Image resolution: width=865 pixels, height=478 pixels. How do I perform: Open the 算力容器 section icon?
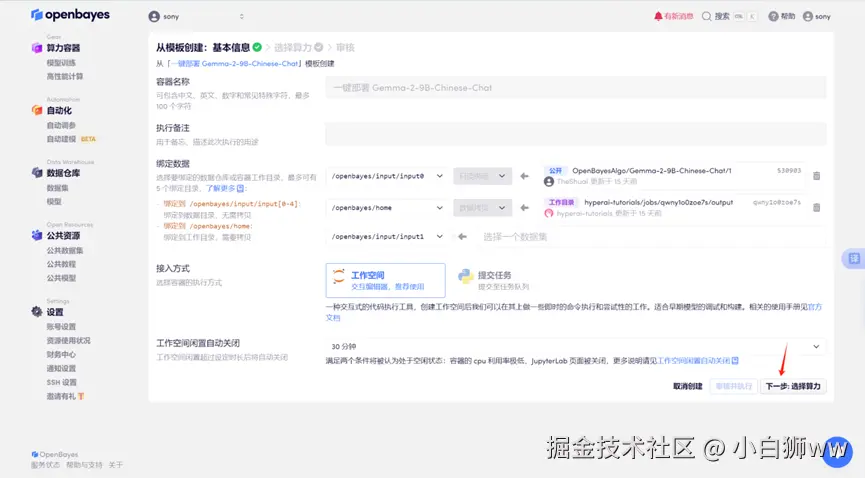(x=37, y=48)
